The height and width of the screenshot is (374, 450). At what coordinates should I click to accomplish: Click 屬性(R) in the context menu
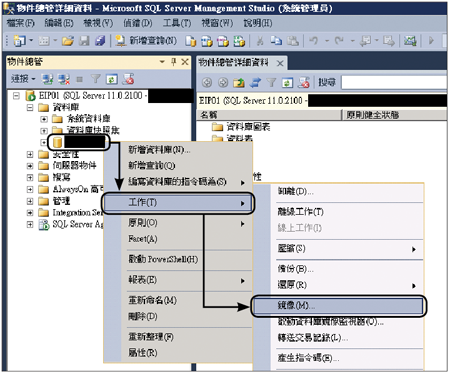tap(143, 353)
